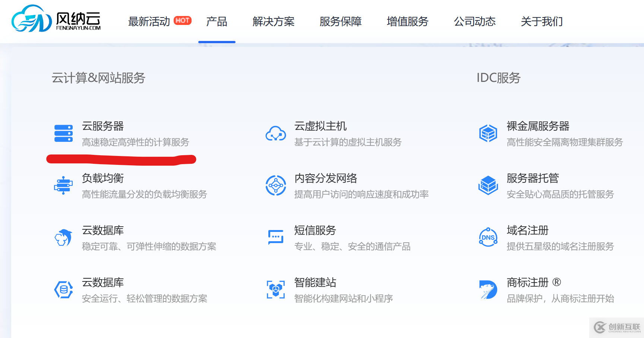Viewport: 644px width, 338px height.
Task: Select the 域名注册 DNS icon
Action: point(488,237)
